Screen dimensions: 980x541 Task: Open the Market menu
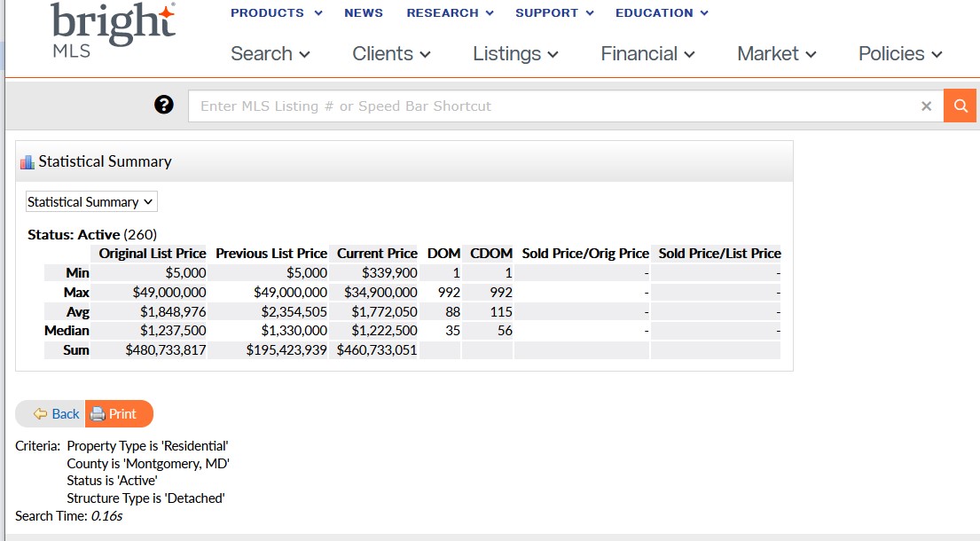click(776, 54)
